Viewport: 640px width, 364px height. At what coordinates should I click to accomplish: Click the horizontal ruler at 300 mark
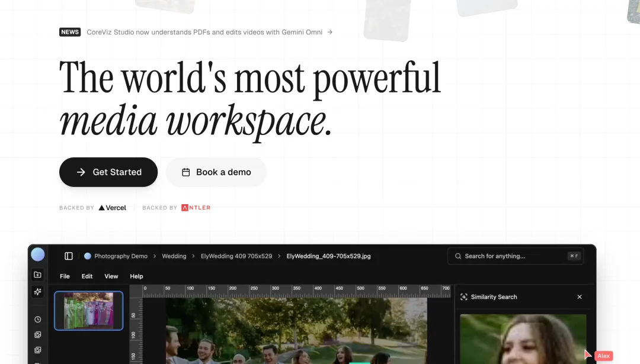pyautogui.click(x=276, y=289)
